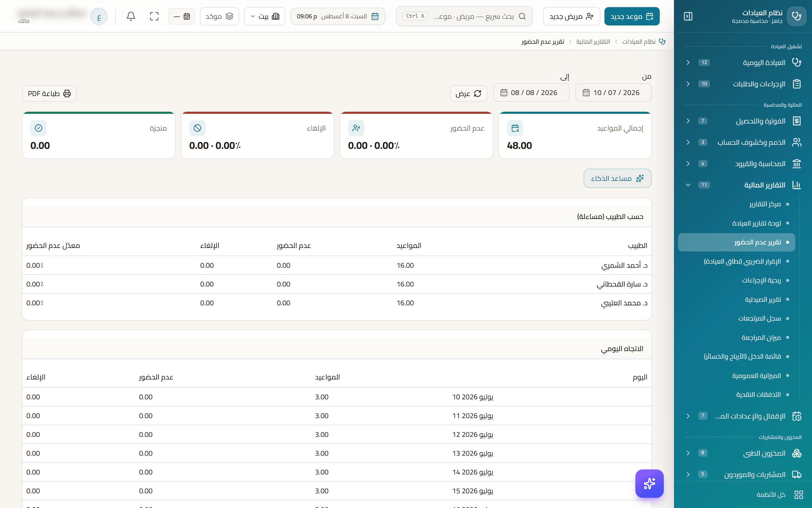Open the floating AI sparkle assistant button
Image resolution: width=812 pixels, height=508 pixels.
pyautogui.click(x=650, y=483)
